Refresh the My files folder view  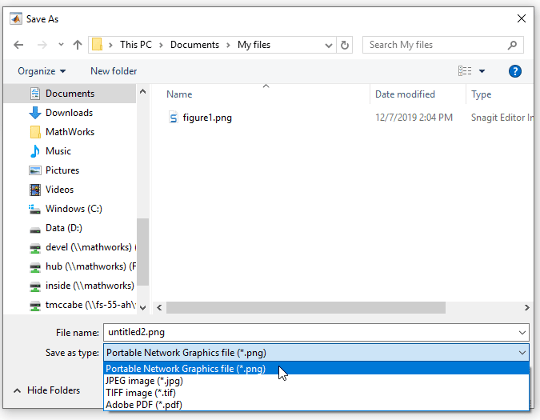coord(344,45)
